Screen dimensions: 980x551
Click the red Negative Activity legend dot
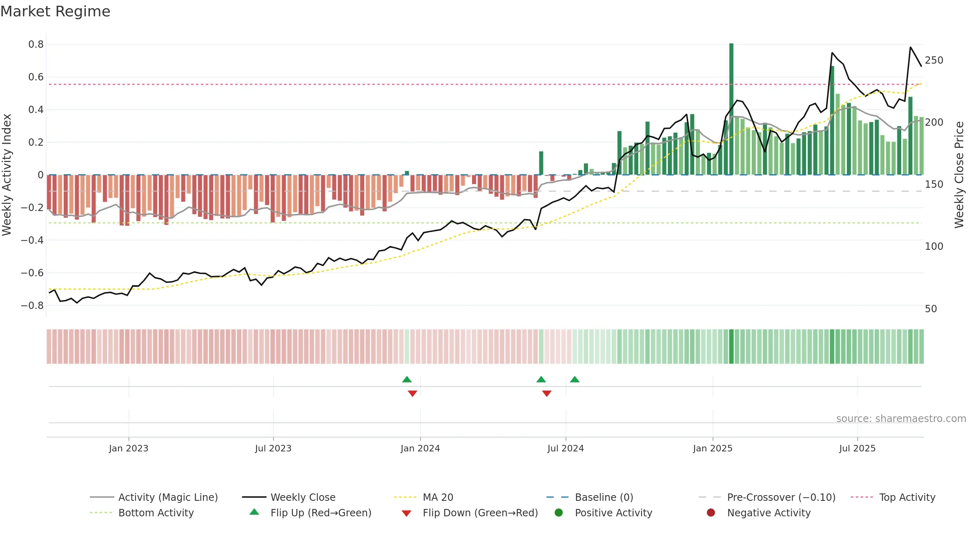click(711, 513)
